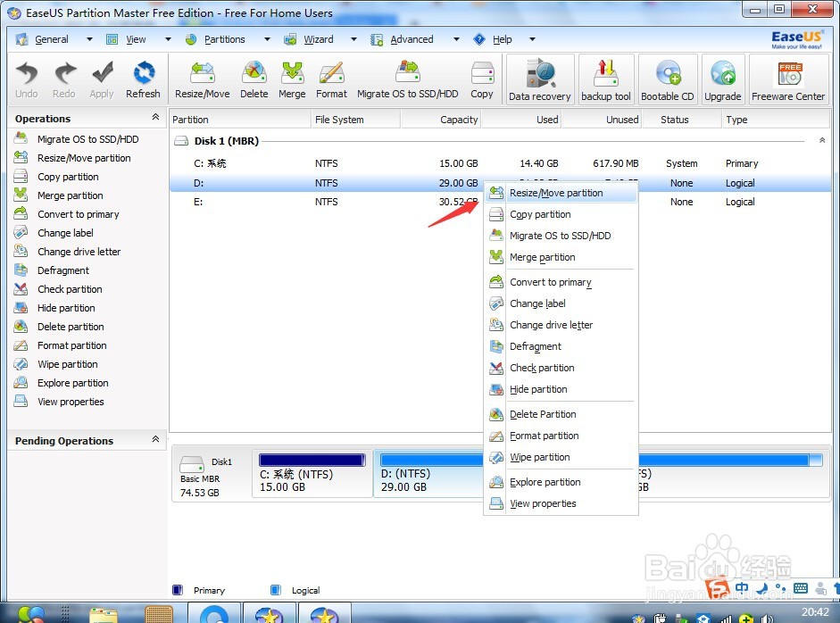Image resolution: width=840 pixels, height=623 pixels.
Task: Collapse the Operations panel
Action: pos(155,117)
